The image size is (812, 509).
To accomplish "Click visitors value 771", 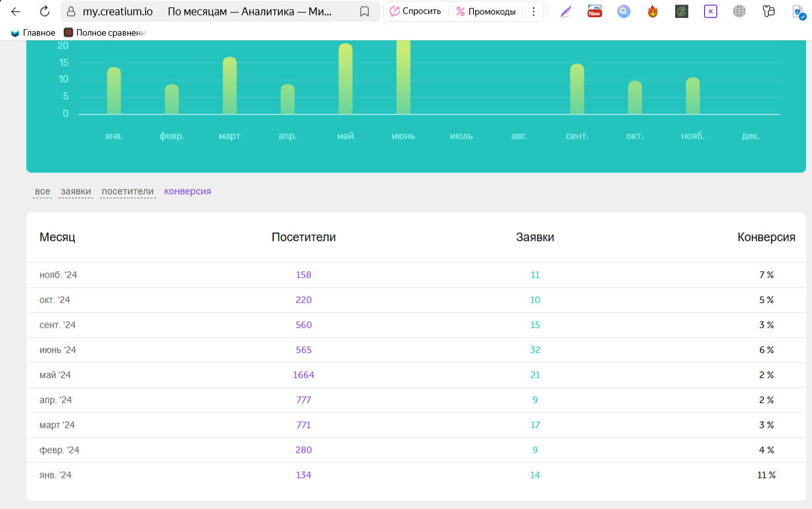I will [x=303, y=425].
